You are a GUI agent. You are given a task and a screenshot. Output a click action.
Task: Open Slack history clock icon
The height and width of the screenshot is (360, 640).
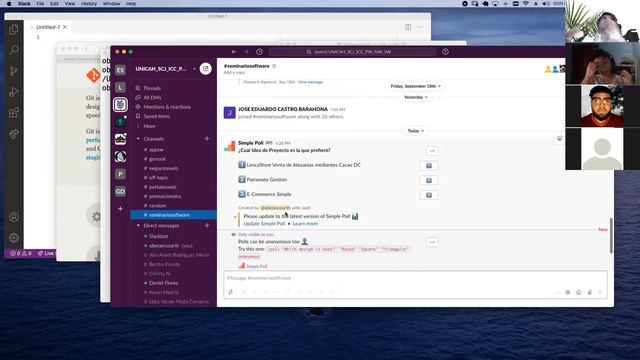260,52
